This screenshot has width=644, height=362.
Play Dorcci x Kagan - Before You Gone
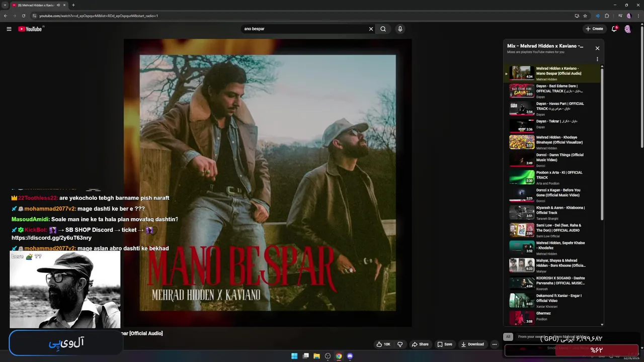(x=553, y=195)
